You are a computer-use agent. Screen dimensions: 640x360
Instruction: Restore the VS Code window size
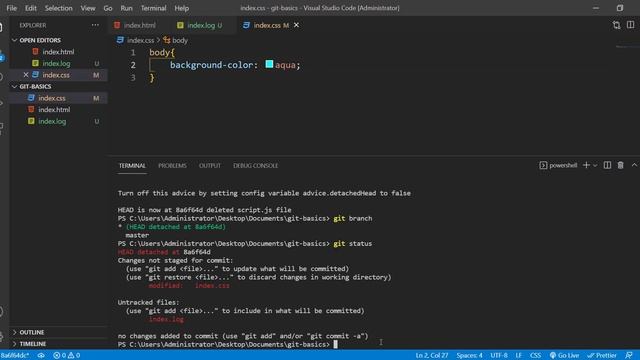tap(620, 8)
